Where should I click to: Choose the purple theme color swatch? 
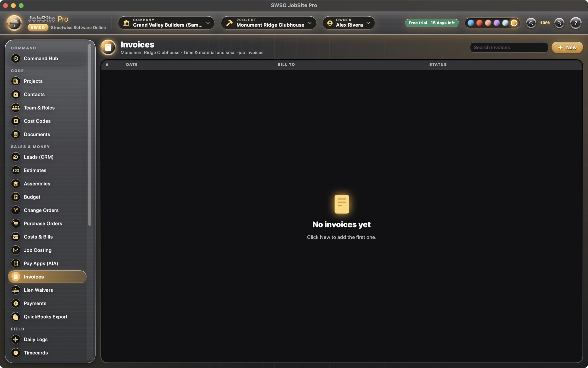click(497, 23)
